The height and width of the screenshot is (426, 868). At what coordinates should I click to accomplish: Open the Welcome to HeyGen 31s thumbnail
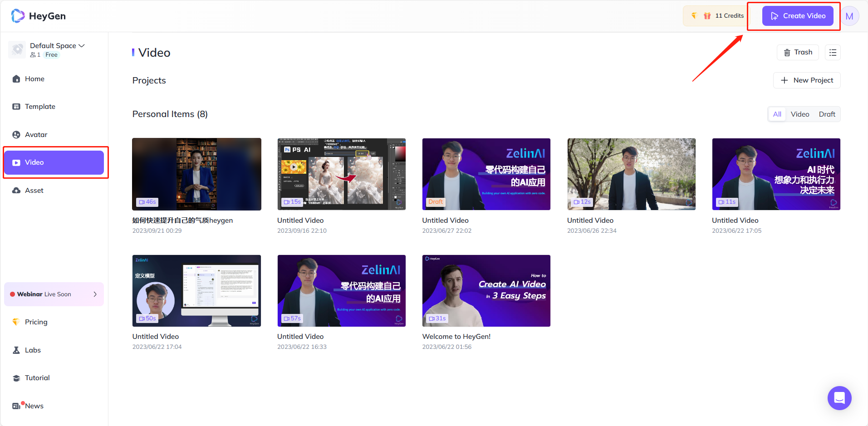point(486,291)
